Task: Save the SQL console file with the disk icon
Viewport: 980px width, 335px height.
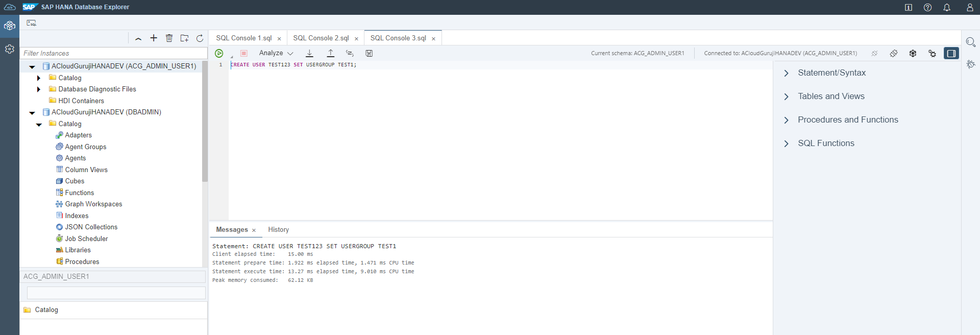Action: pyautogui.click(x=369, y=53)
